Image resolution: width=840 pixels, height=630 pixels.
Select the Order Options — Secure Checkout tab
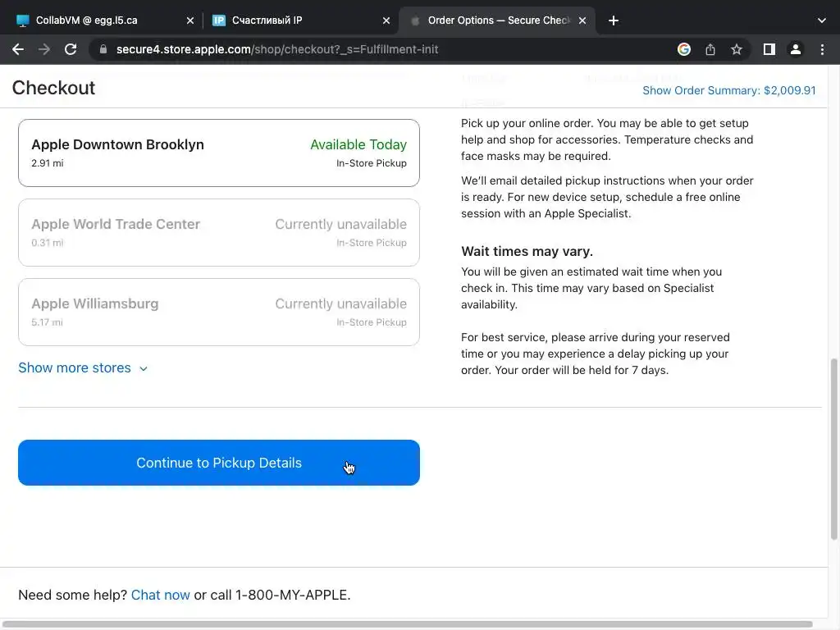(497, 21)
